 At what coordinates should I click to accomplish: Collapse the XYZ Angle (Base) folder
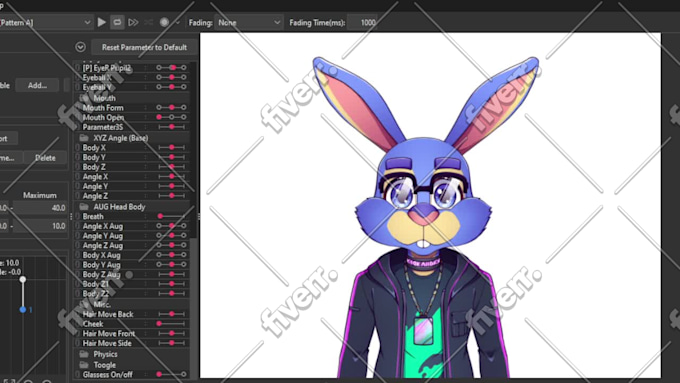[x=84, y=138]
